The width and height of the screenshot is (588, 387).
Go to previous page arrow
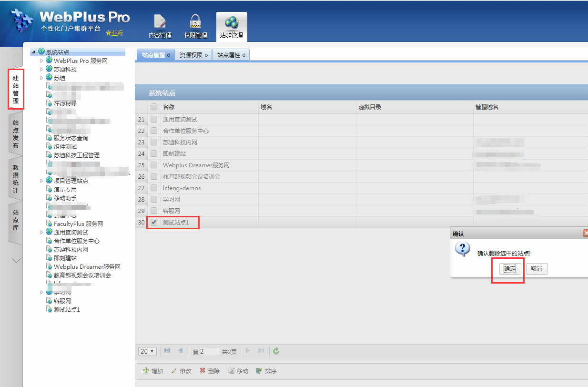pyautogui.click(x=181, y=351)
